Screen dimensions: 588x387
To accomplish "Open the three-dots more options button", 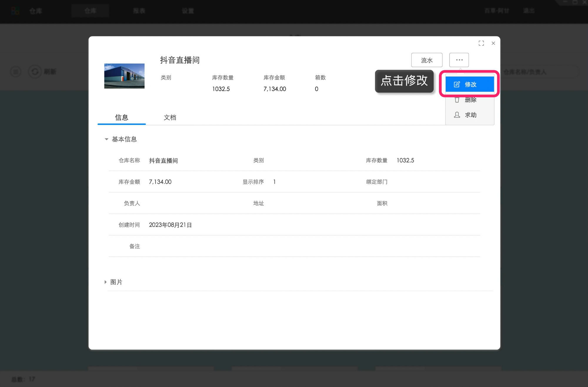I will (459, 60).
